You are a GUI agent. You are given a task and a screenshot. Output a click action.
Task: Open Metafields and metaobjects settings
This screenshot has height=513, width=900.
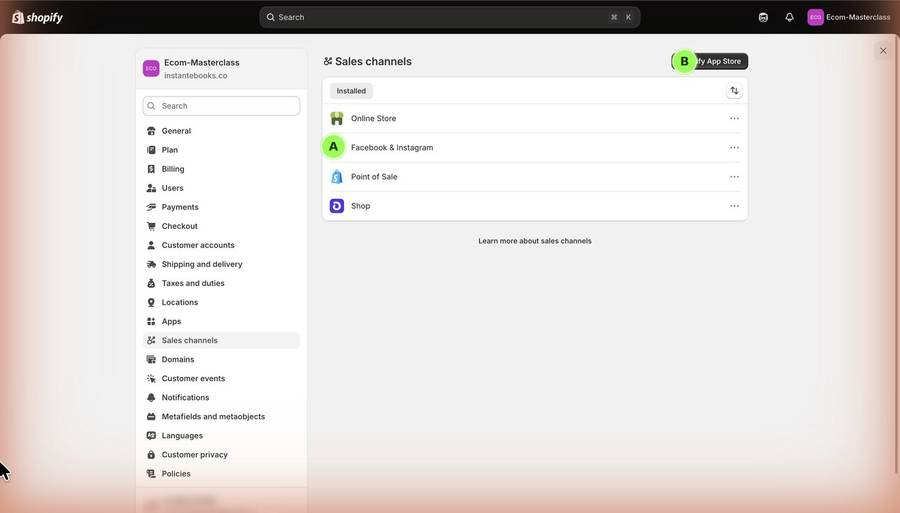coord(221,417)
